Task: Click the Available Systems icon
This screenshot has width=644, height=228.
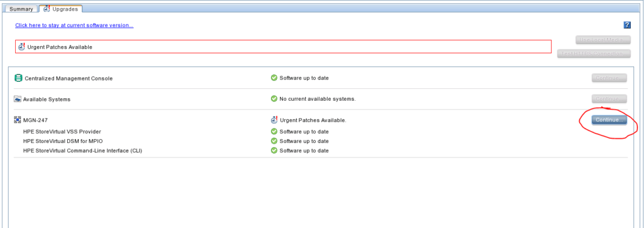Action: pyautogui.click(x=18, y=99)
